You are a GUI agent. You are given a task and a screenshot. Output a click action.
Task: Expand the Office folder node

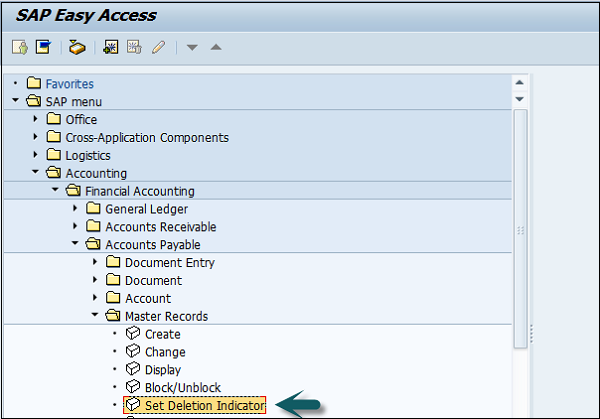point(36,119)
